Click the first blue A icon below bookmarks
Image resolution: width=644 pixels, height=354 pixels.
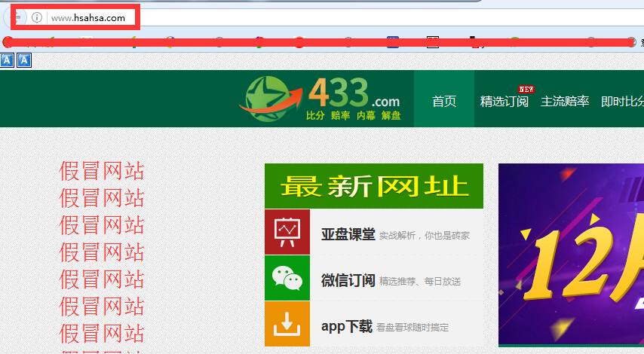coord(7,60)
